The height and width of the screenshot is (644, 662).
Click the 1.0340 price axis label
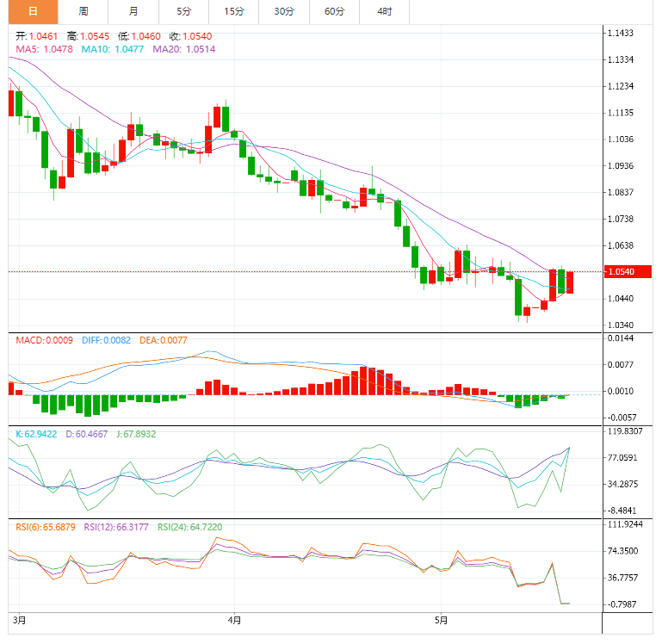(621, 325)
